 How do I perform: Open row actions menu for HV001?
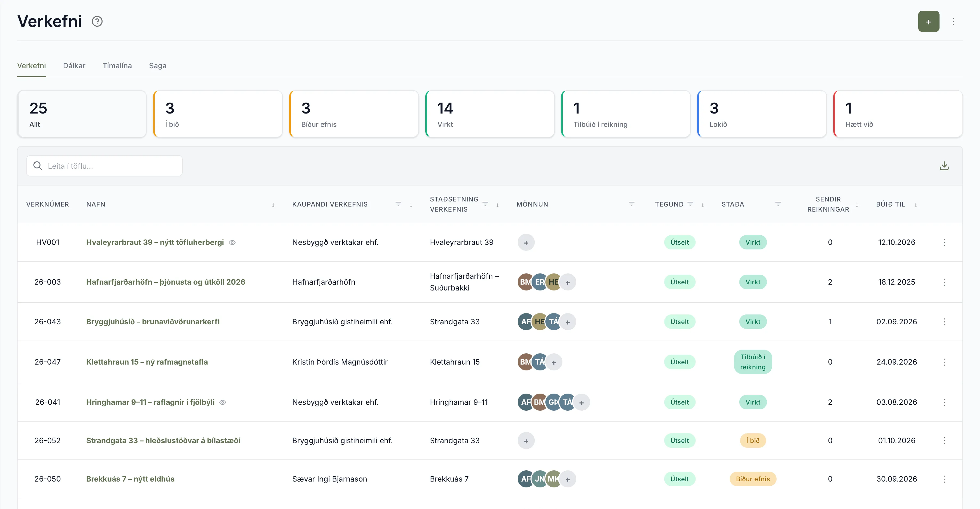click(944, 243)
